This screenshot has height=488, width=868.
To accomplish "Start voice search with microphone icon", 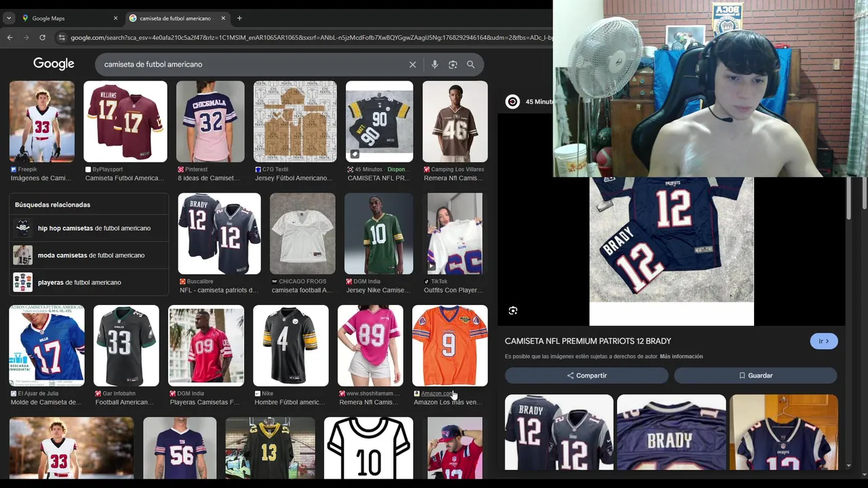I will pyautogui.click(x=435, y=64).
